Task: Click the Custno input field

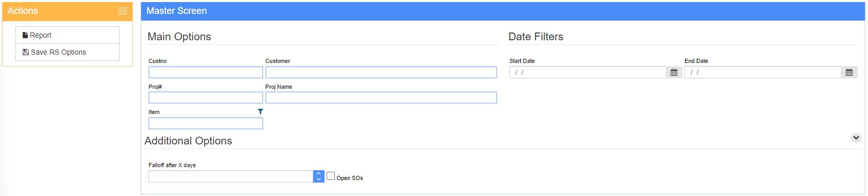Action: click(x=206, y=72)
